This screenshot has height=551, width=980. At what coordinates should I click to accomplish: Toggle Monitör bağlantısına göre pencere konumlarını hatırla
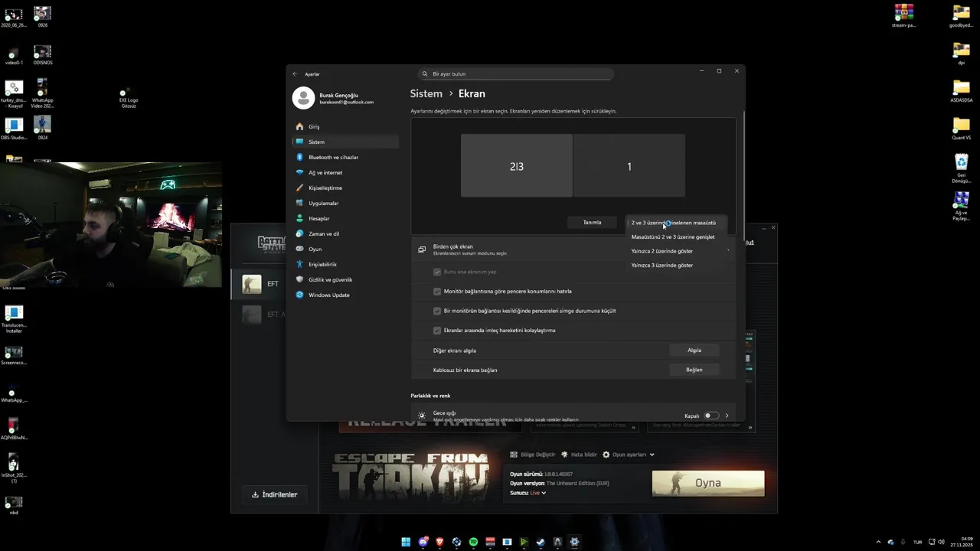pyautogui.click(x=437, y=292)
